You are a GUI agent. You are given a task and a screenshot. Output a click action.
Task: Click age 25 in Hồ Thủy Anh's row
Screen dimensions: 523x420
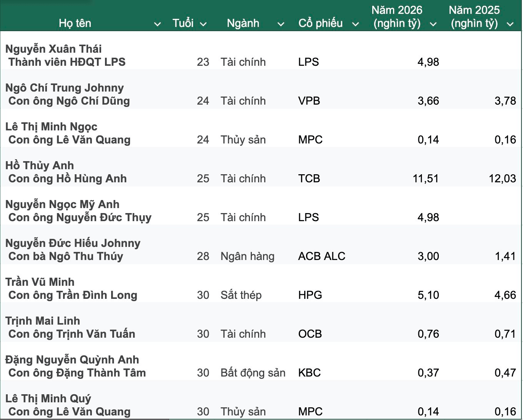pyautogui.click(x=203, y=178)
